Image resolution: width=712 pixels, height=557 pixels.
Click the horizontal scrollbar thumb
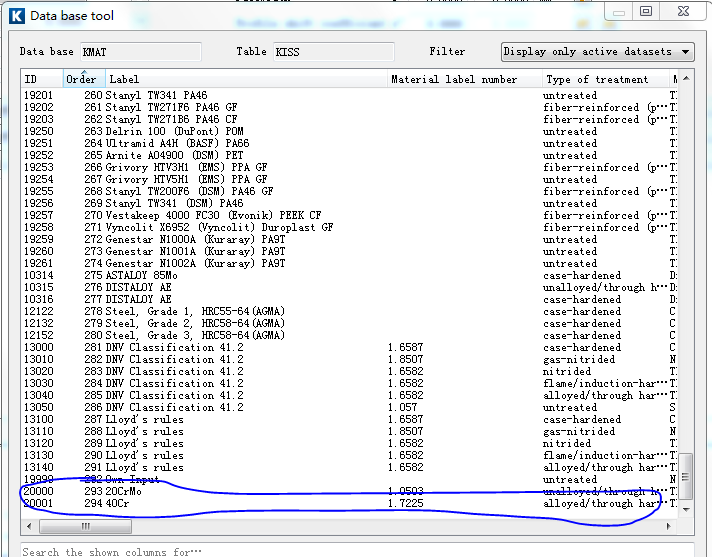[x=85, y=527]
